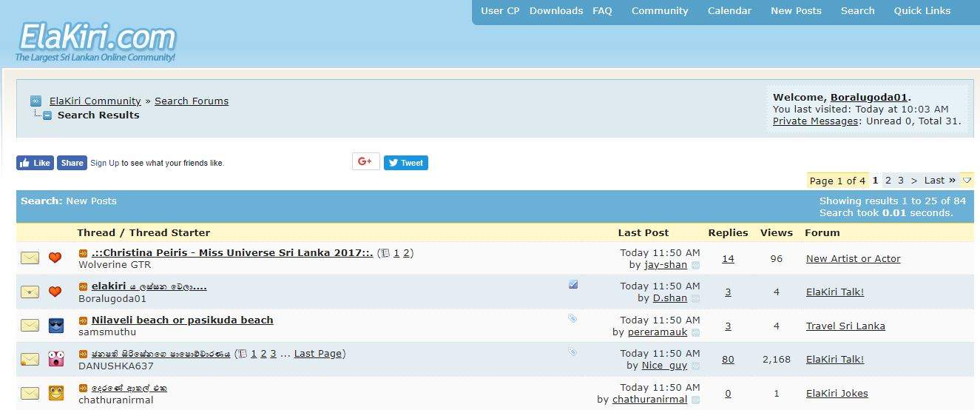Screen dimensions: 980x410
Task: Show who replied: 80 replies link
Action: coord(728,359)
